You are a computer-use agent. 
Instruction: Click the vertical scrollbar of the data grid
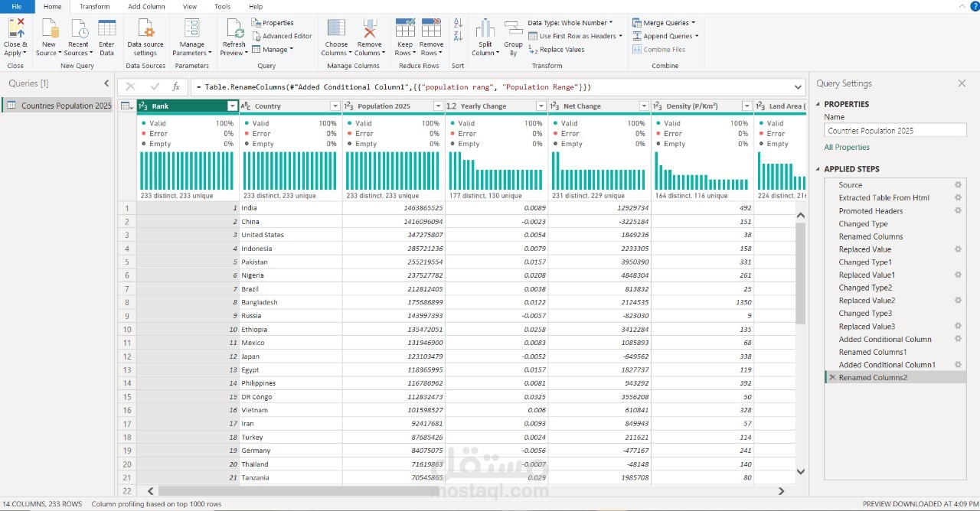pos(801,272)
